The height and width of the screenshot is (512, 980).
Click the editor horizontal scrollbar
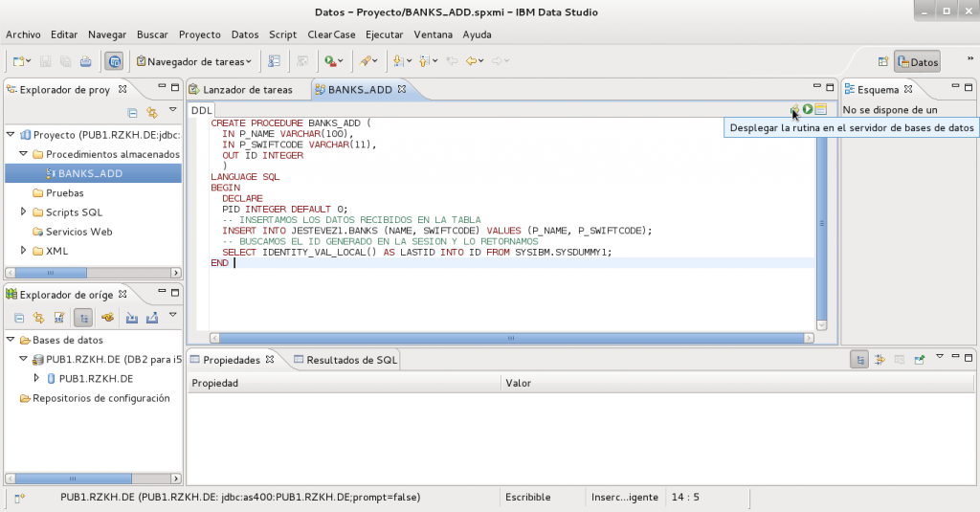[511, 338]
